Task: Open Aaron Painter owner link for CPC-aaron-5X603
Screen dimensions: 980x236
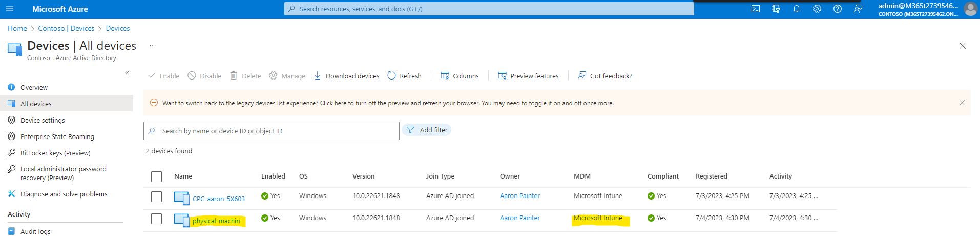Action: [520, 196]
